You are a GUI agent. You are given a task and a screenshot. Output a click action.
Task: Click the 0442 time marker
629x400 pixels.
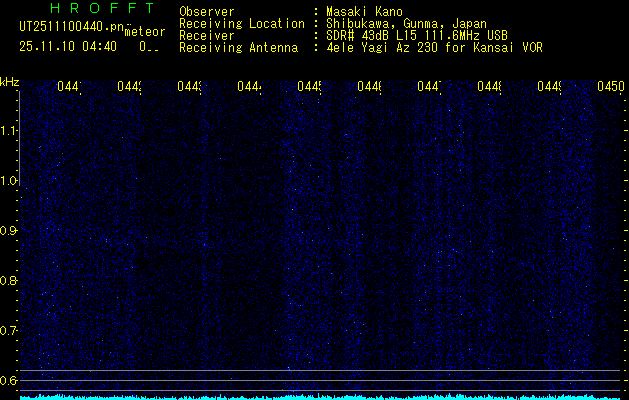coord(129,86)
